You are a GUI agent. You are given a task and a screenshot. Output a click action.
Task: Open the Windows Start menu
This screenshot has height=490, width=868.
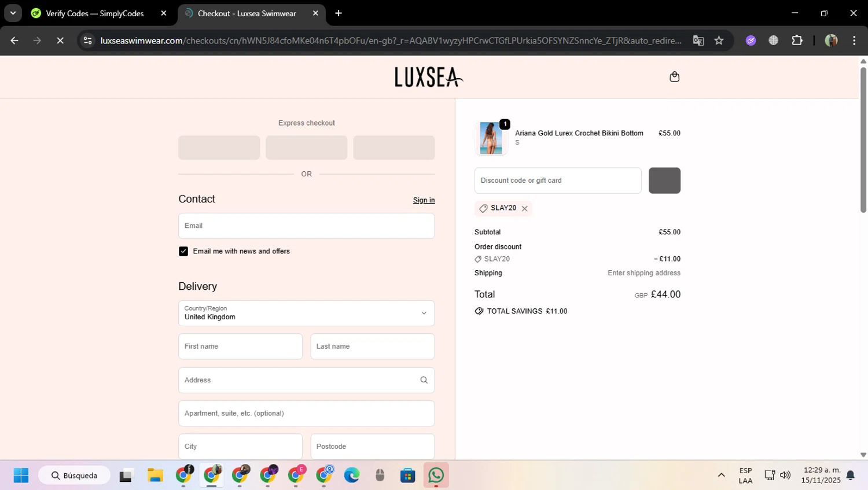coord(21,476)
